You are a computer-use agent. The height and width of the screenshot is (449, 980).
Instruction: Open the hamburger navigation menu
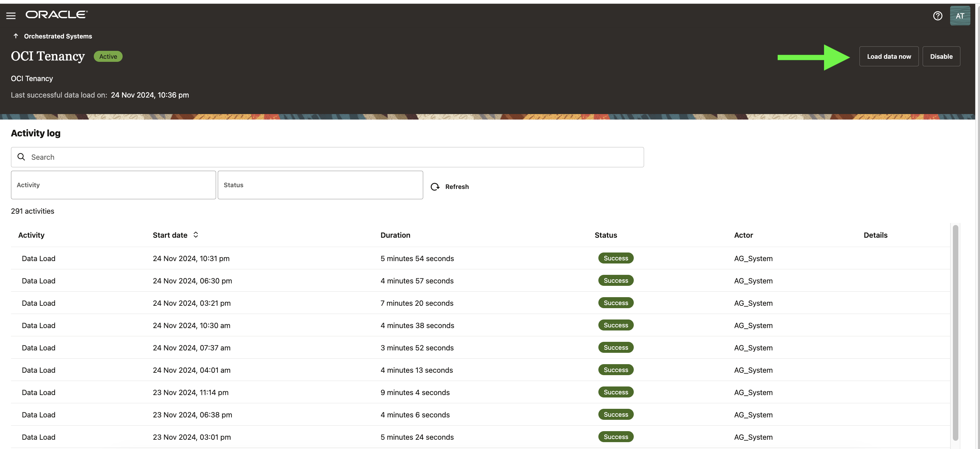tap(11, 15)
